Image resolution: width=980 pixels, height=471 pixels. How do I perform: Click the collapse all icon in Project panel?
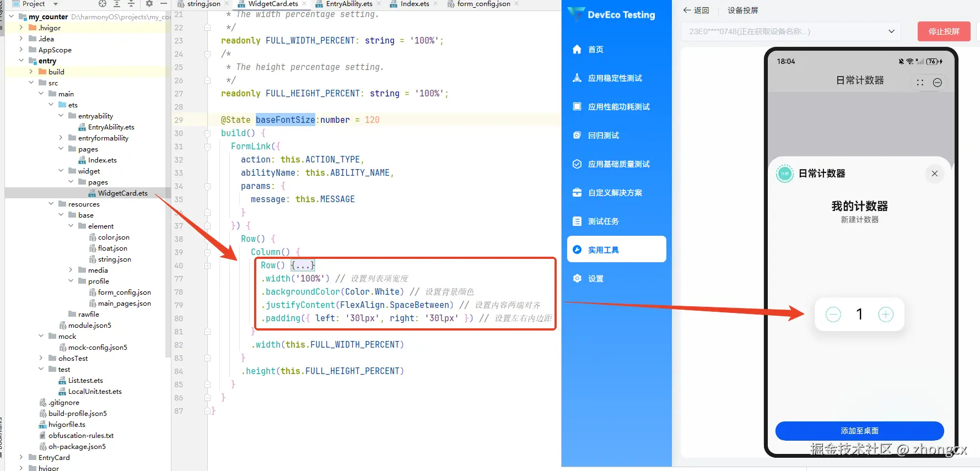click(x=131, y=3)
